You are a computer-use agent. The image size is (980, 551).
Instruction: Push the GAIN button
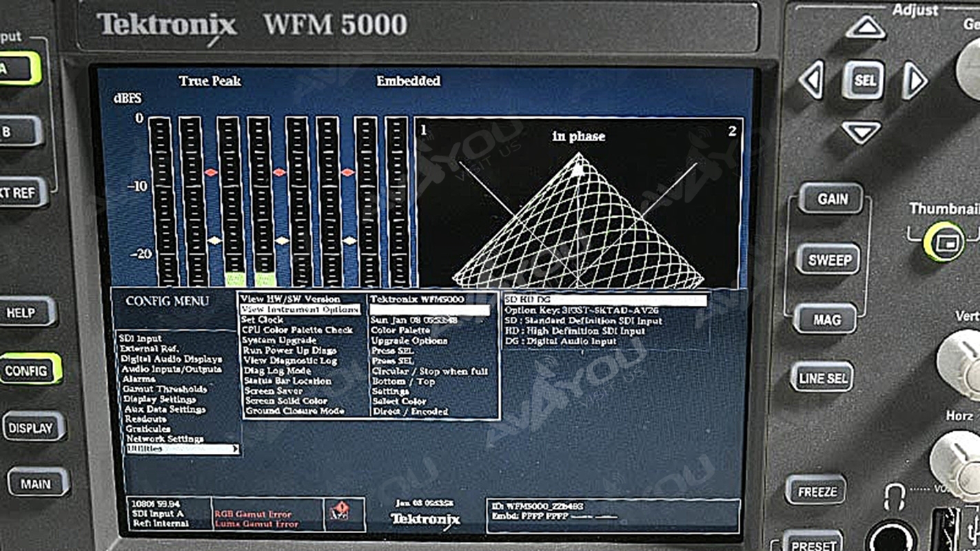(x=832, y=199)
